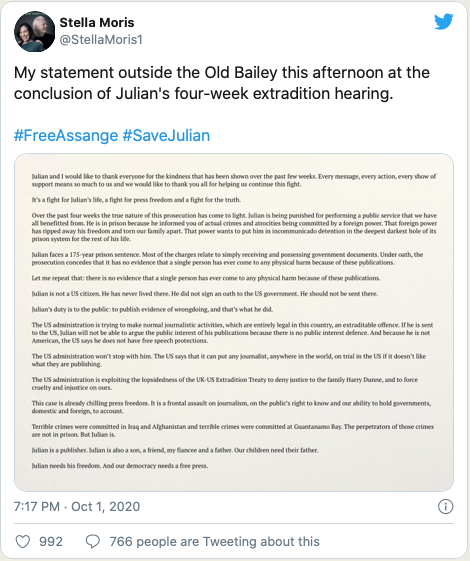Click statement paragraph about 175-year prison sentence

pyautogui.click(x=227, y=258)
